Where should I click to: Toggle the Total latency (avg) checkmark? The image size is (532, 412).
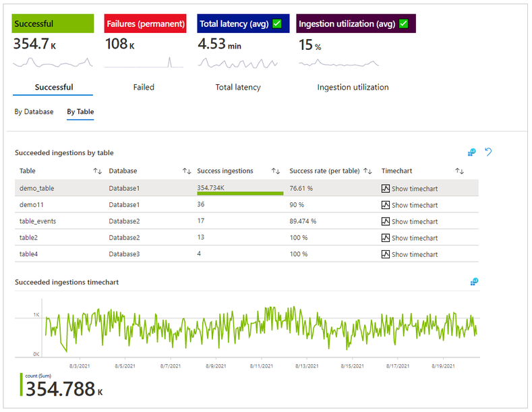277,24
